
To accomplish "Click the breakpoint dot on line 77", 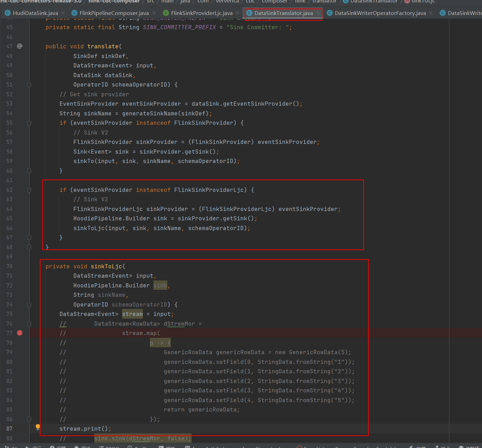I will tap(20, 333).
